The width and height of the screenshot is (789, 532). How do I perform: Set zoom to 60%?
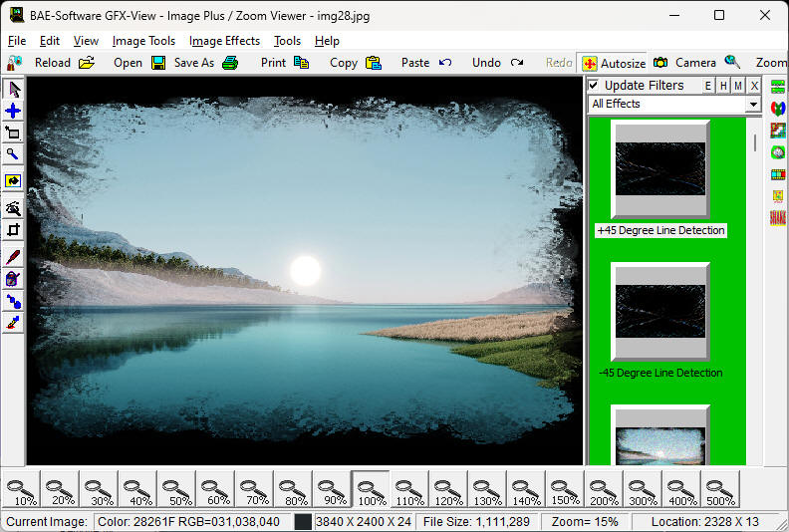216,489
